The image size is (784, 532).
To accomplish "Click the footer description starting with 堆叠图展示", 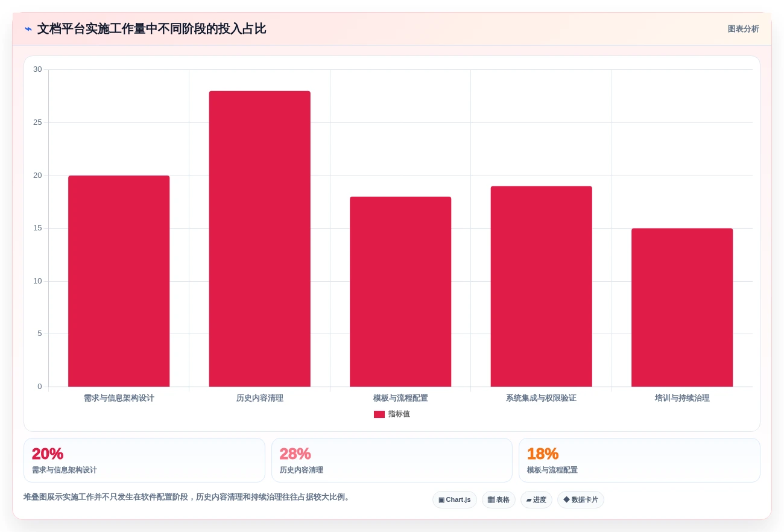I will coord(188,497).
